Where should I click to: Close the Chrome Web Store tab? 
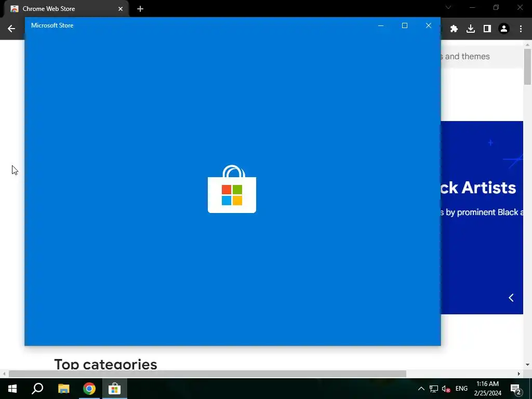click(x=121, y=9)
